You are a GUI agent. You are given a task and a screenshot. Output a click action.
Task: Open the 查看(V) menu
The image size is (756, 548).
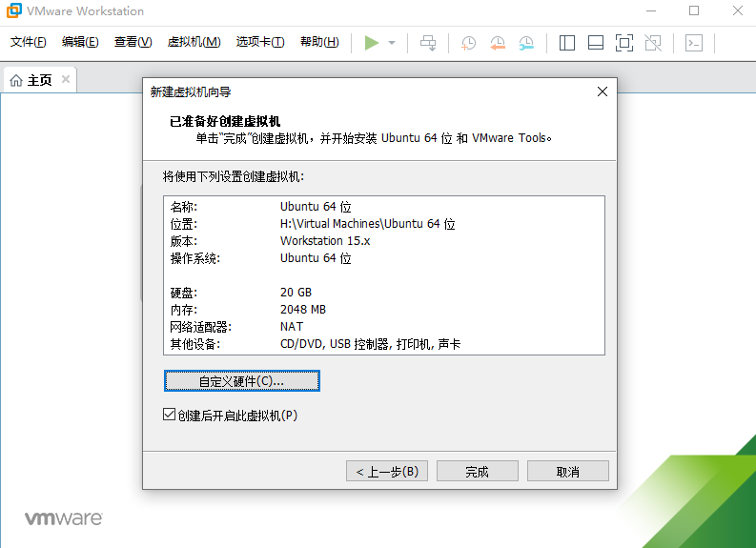[133, 43]
